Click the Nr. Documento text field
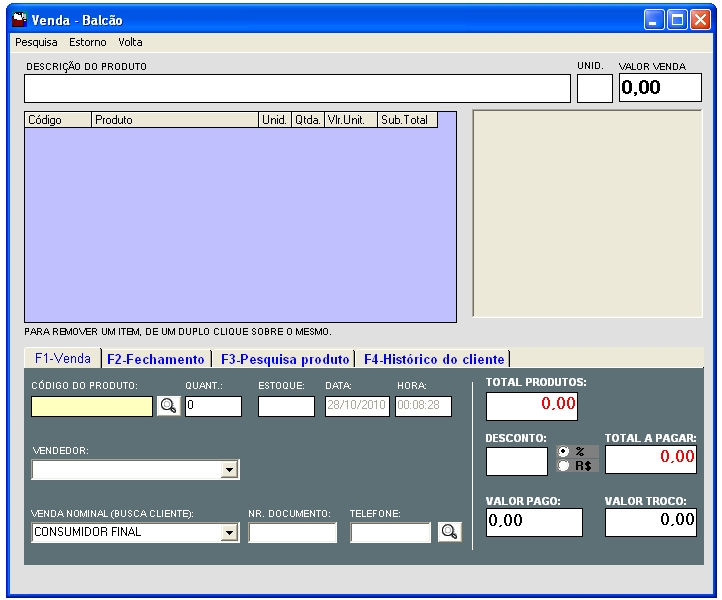 coord(293,533)
